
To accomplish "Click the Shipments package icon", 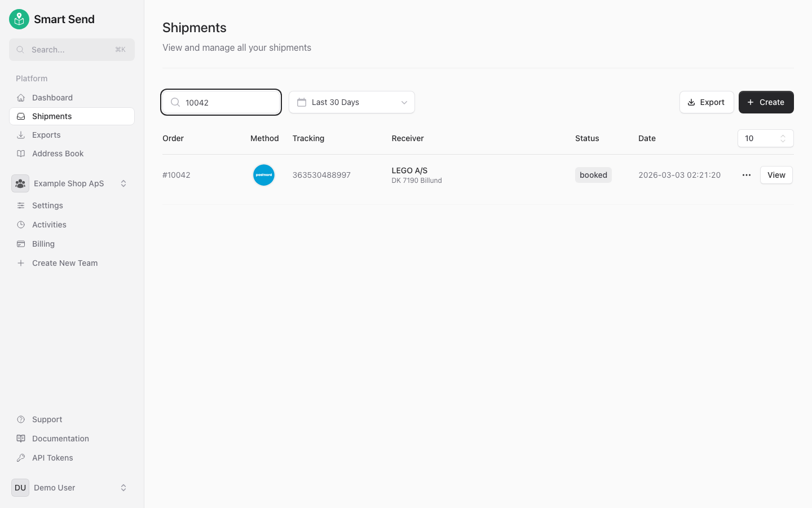I will point(21,116).
